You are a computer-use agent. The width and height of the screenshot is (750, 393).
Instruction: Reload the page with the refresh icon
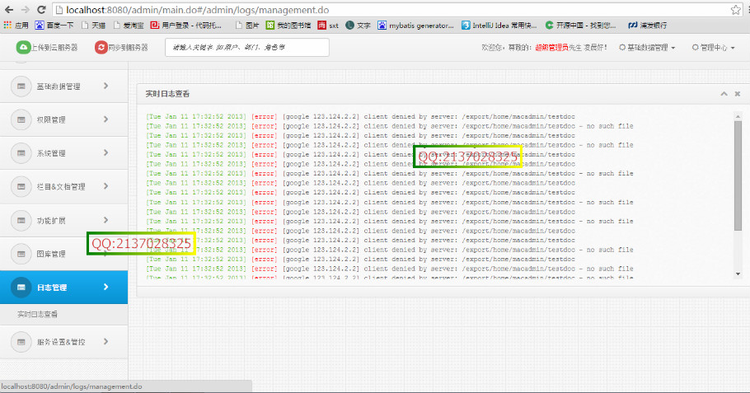tap(41, 10)
